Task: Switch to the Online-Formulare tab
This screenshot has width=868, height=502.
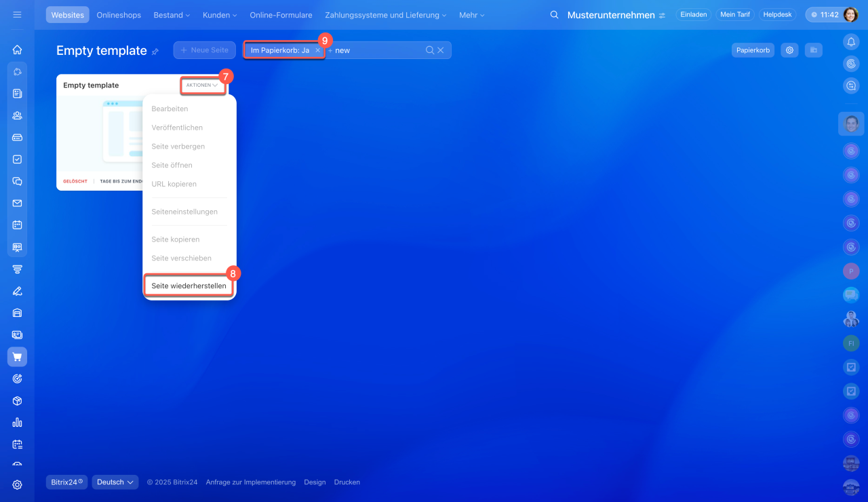Action: (281, 15)
